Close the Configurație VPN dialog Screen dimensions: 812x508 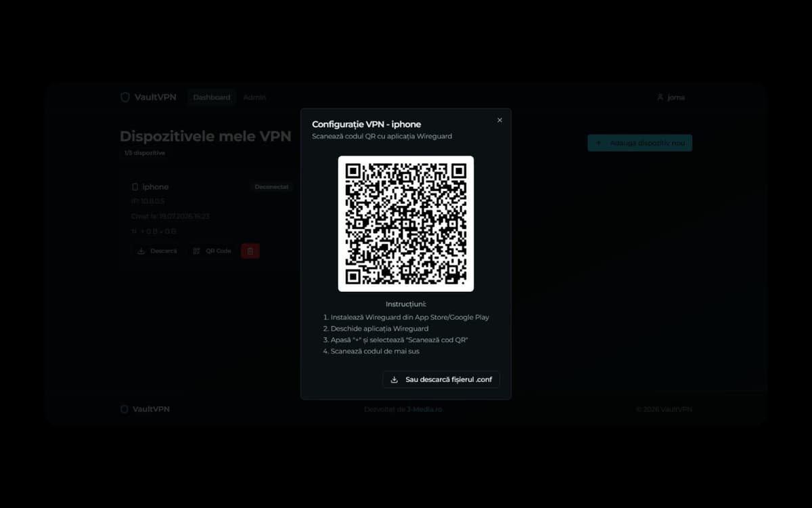[x=499, y=120]
